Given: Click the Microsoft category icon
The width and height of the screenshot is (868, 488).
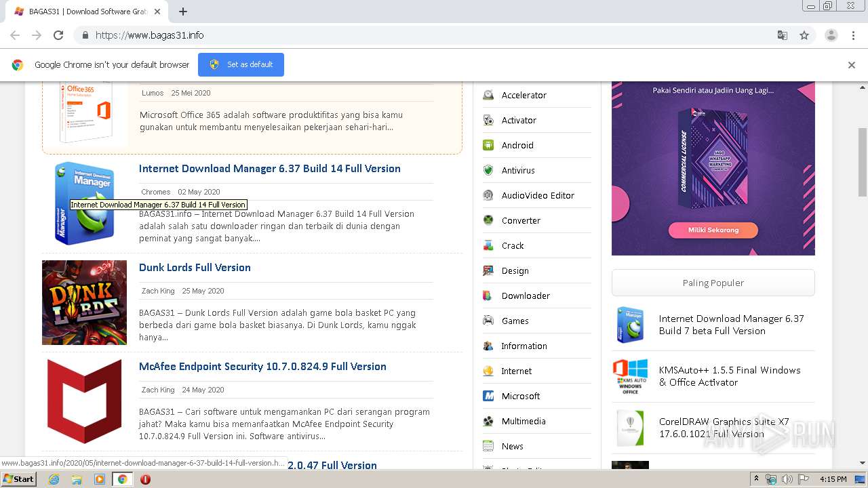Looking at the screenshot, I should 488,396.
